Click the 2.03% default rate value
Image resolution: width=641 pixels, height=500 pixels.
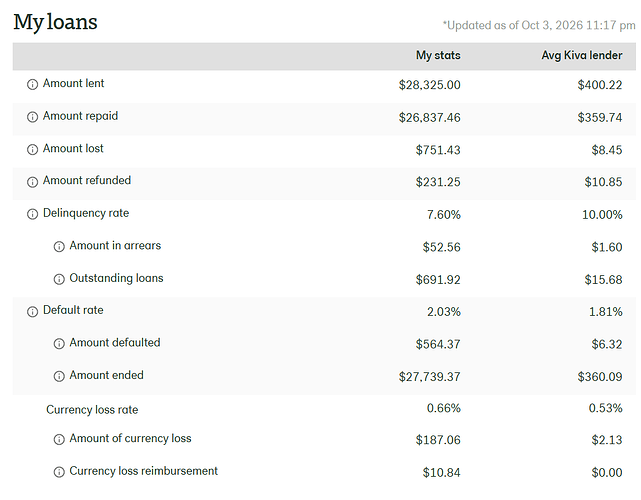pyautogui.click(x=444, y=312)
